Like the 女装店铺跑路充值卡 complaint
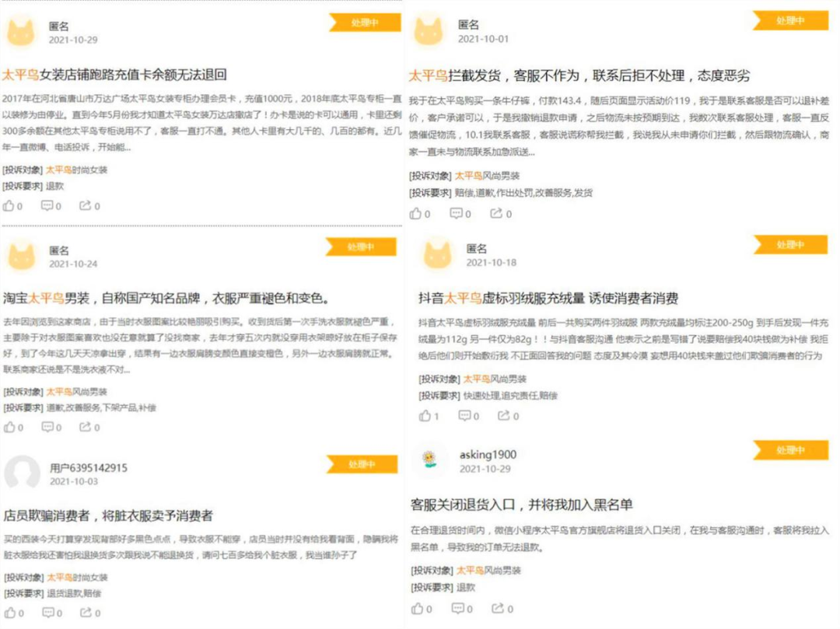This screenshot has height=629, width=840. (x=12, y=206)
